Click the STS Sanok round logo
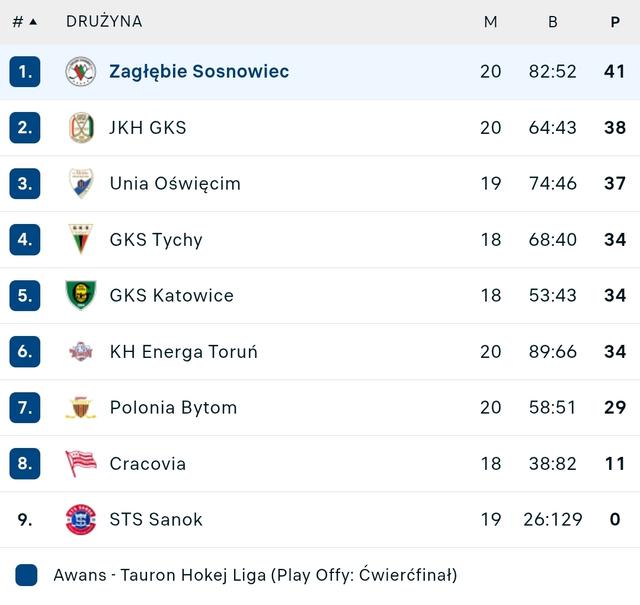Viewport: 640px width, 605px height. tap(80, 519)
